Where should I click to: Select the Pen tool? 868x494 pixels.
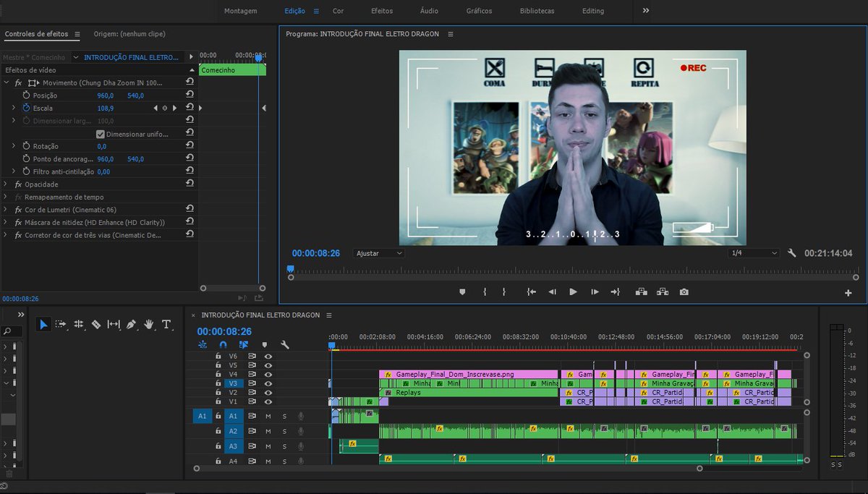tap(131, 325)
